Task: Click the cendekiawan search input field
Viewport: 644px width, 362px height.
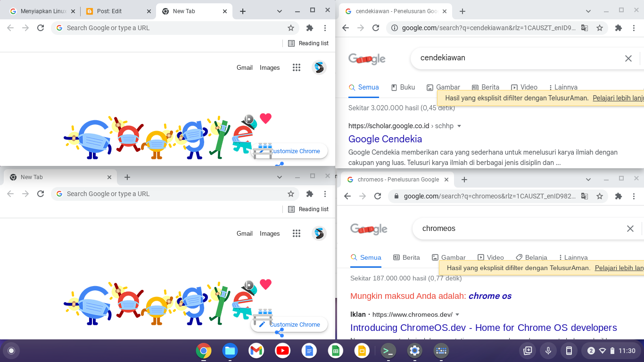Action: tap(519, 58)
